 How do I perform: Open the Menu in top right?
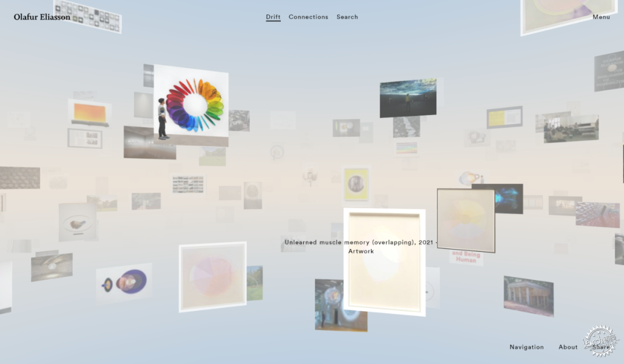(601, 17)
